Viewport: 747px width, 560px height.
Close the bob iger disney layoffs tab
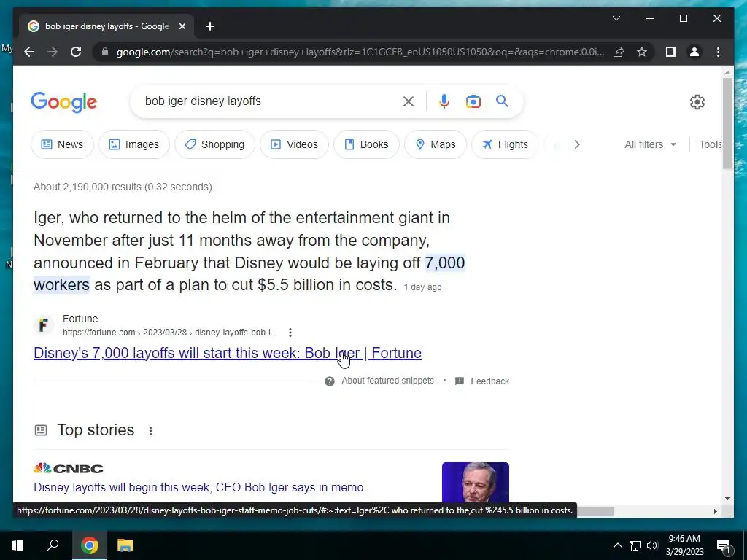point(182,26)
